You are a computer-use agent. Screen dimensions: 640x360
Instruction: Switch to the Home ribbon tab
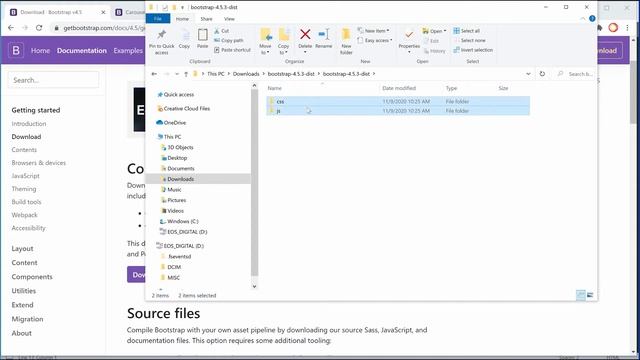[182, 19]
